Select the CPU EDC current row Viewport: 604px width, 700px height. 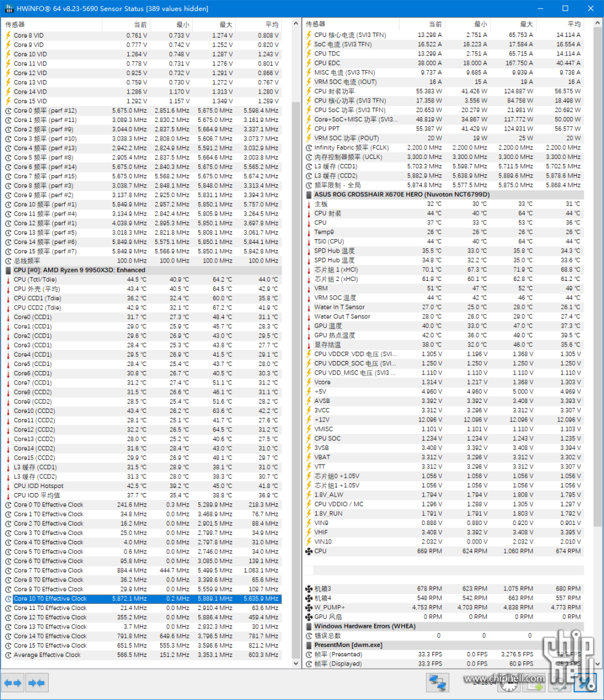pos(443,63)
